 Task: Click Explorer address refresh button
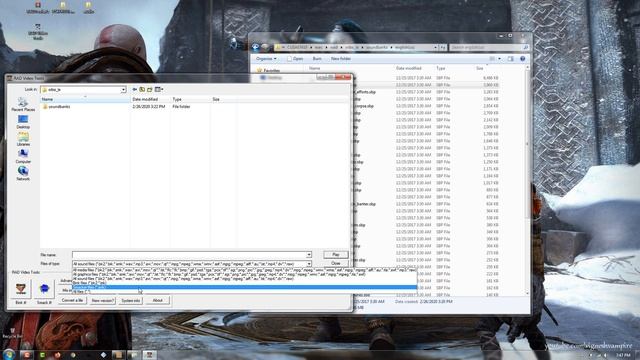[442, 48]
